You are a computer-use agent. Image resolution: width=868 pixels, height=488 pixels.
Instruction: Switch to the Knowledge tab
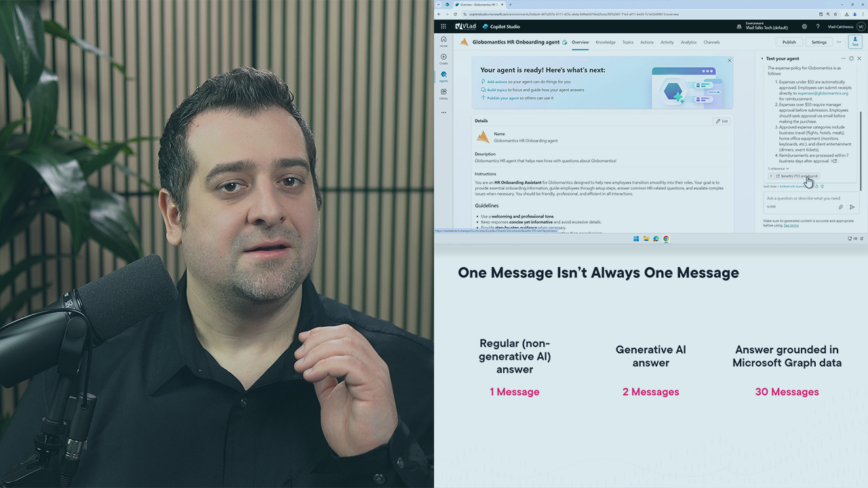tap(606, 42)
